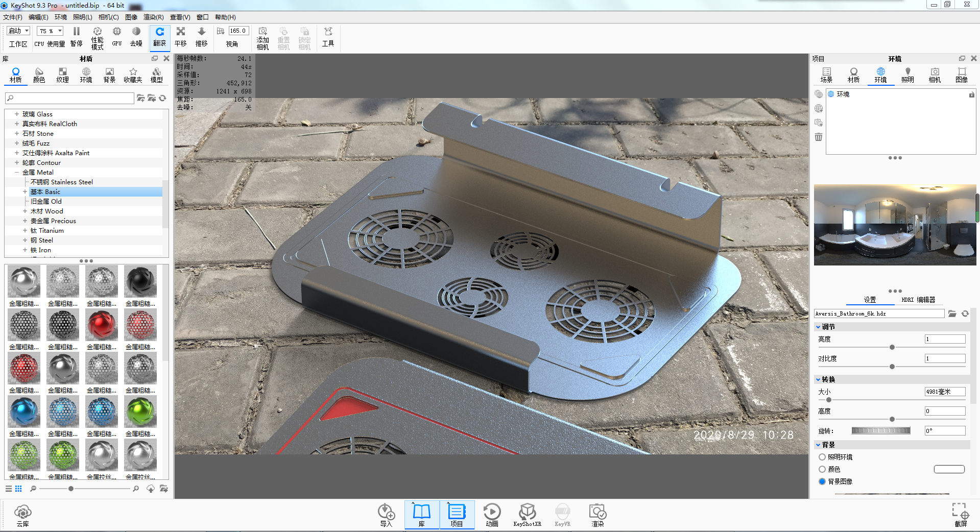Select the red metal material thumbnail

(x=102, y=325)
